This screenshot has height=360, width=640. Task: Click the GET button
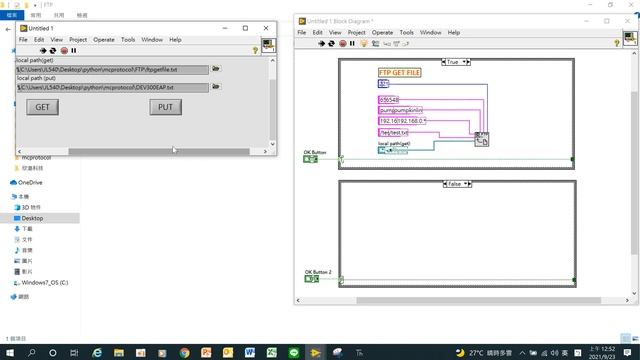[x=42, y=107]
